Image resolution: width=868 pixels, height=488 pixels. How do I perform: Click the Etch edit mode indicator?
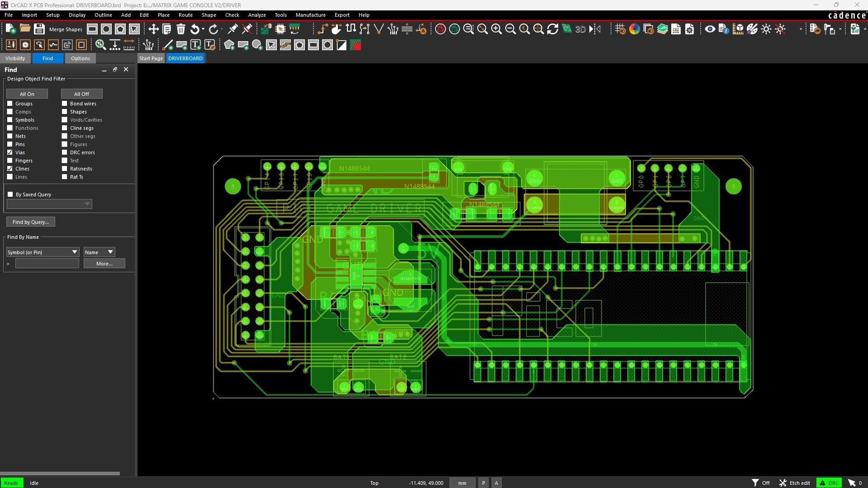tap(794, 483)
